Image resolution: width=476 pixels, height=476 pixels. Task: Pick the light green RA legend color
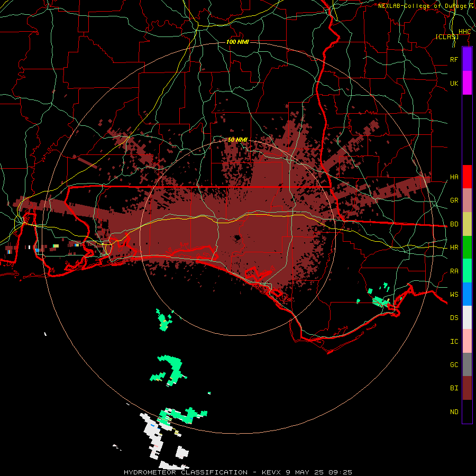click(467, 271)
